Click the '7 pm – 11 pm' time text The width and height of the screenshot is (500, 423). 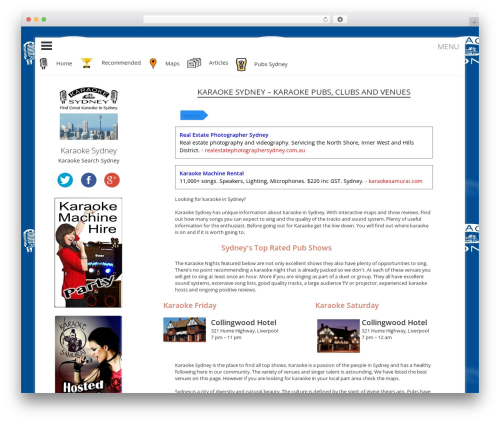[226, 337]
